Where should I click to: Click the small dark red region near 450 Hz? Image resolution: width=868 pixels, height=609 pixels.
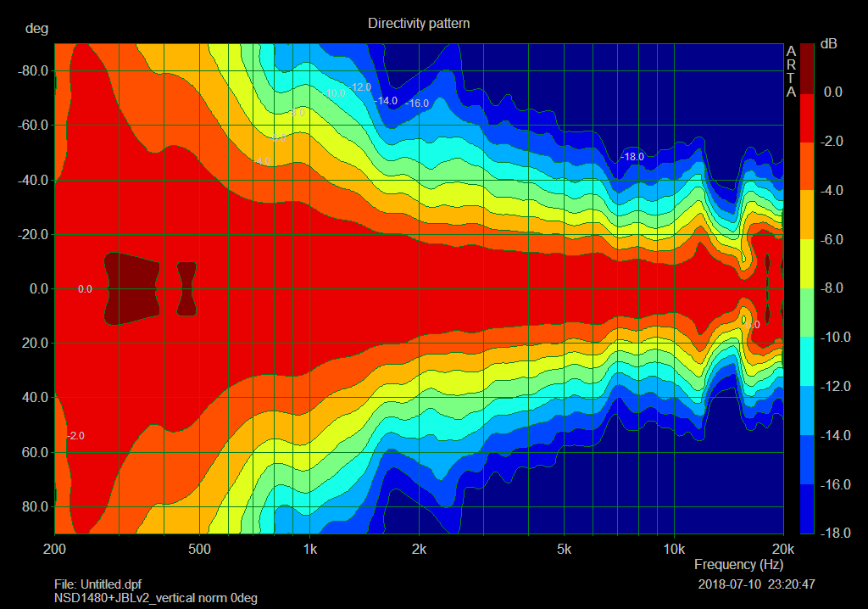[x=186, y=288]
